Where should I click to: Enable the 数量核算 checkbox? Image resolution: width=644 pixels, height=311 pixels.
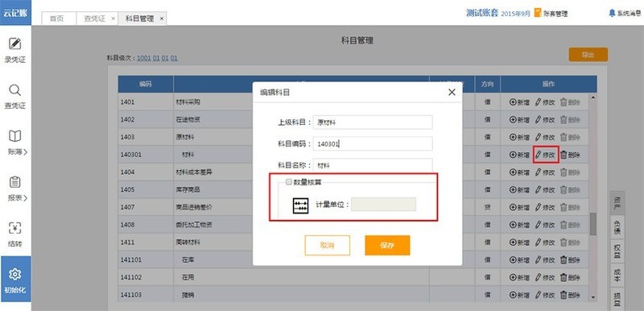pyautogui.click(x=289, y=181)
